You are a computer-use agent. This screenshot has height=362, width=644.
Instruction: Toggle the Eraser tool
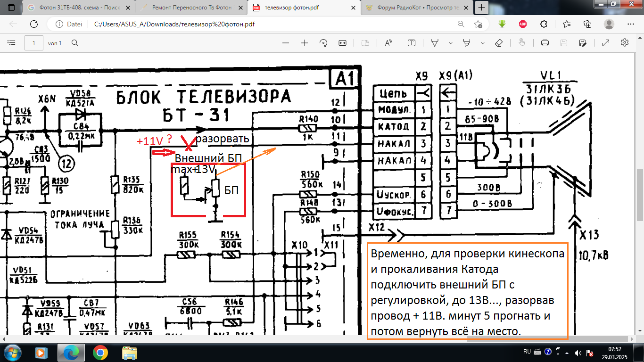499,43
